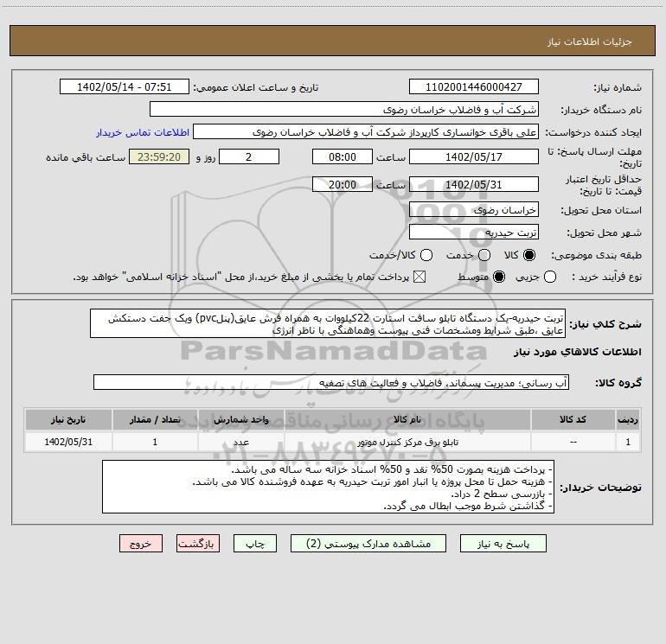This screenshot has width=666, height=644.
Task: Open مشاهده مدارک پیوستی (2) button
Action: coord(368,544)
